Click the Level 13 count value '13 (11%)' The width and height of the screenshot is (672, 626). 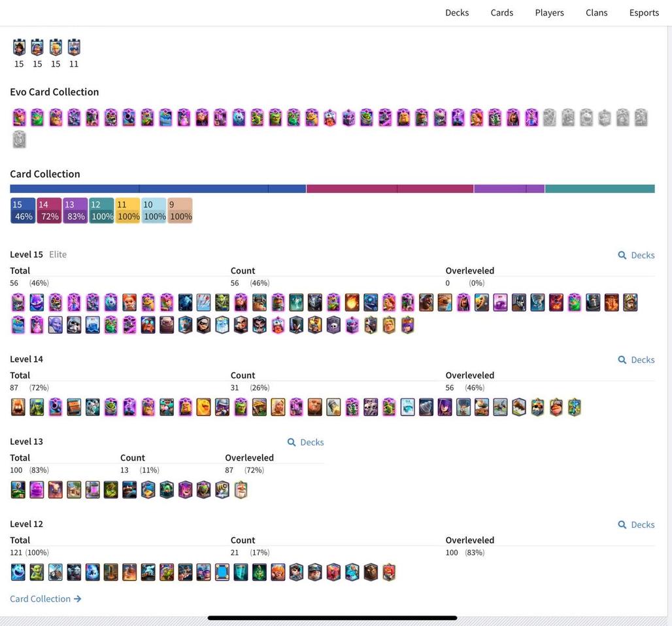[x=140, y=470]
